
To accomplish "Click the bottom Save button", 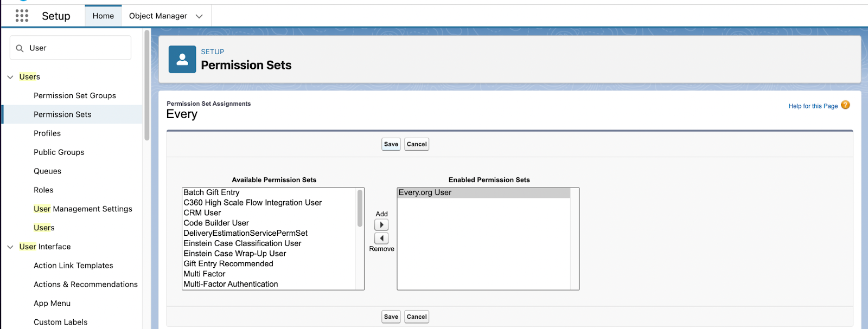I will tap(391, 317).
